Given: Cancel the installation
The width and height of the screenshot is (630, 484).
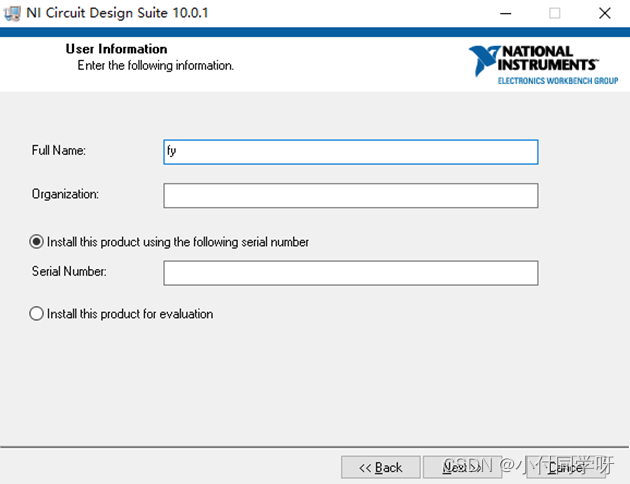Looking at the screenshot, I should point(566,467).
